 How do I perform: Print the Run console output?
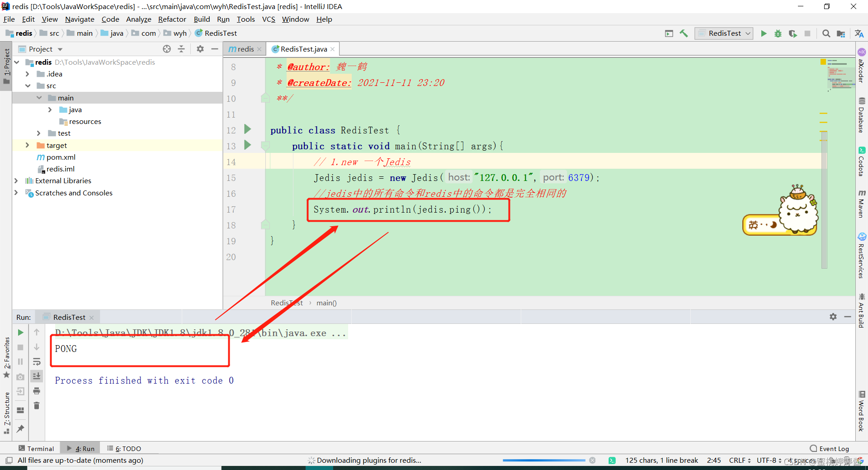click(37, 391)
